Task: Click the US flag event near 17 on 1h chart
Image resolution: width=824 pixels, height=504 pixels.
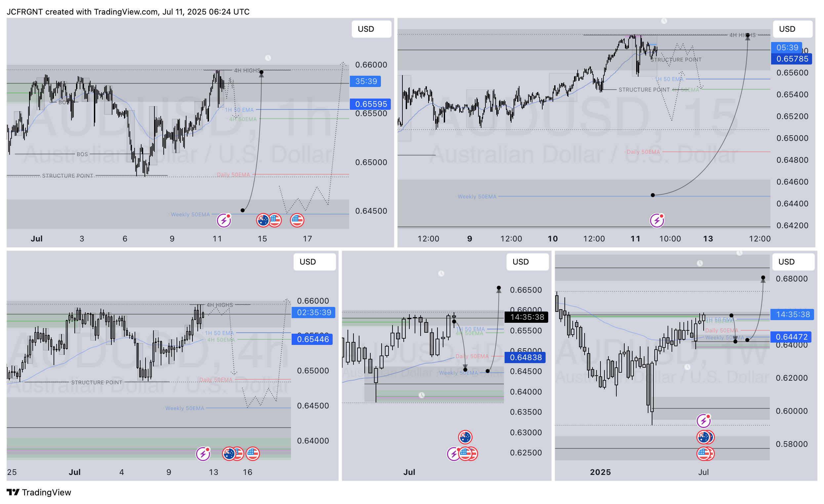Action: 297,220
